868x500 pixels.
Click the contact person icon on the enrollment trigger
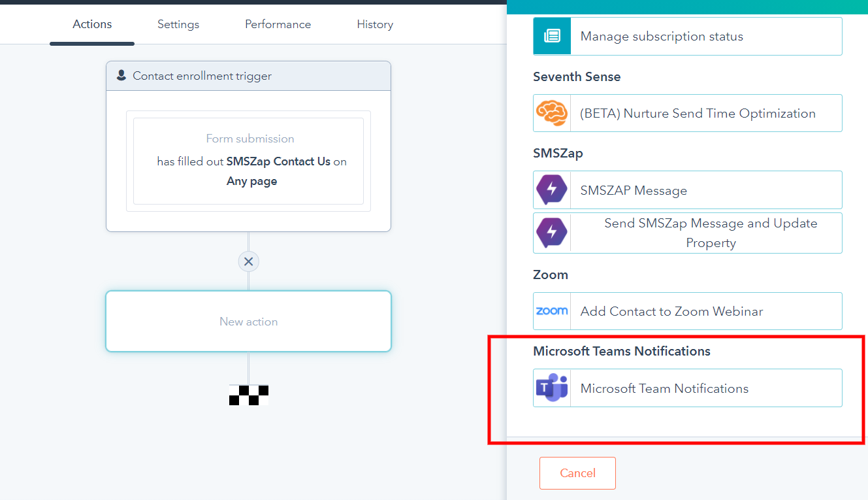point(121,75)
